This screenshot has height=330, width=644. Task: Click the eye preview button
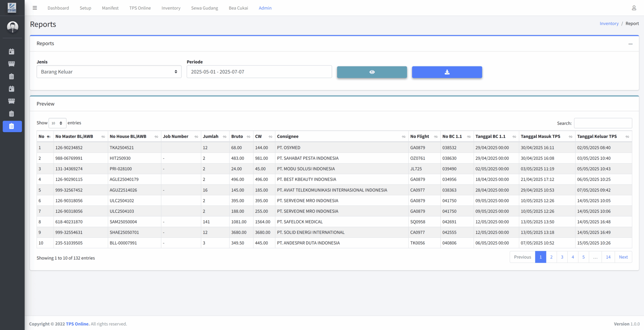pyautogui.click(x=372, y=72)
